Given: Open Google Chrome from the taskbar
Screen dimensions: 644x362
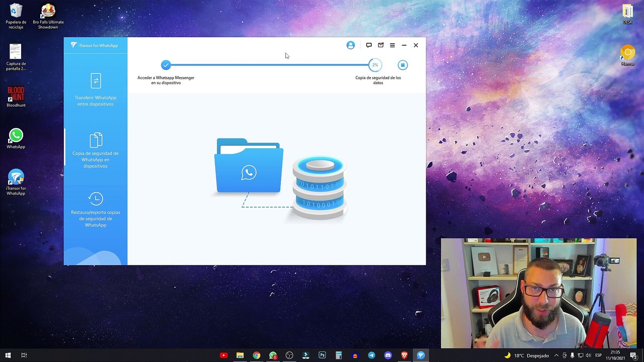Looking at the screenshot, I should pyautogui.click(x=257, y=355).
